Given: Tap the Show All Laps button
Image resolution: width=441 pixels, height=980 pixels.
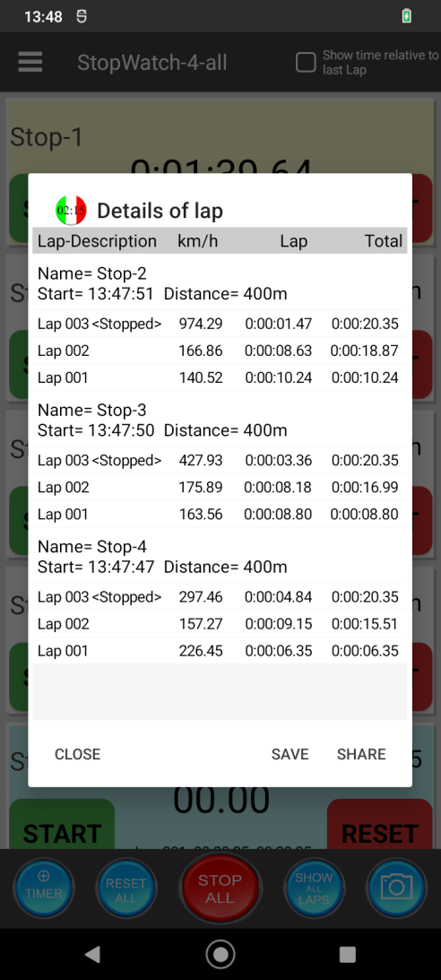Looking at the screenshot, I should [x=314, y=887].
